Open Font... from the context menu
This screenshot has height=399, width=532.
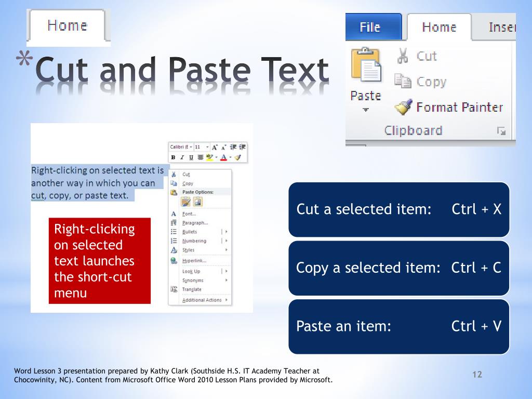[x=200, y=214]
